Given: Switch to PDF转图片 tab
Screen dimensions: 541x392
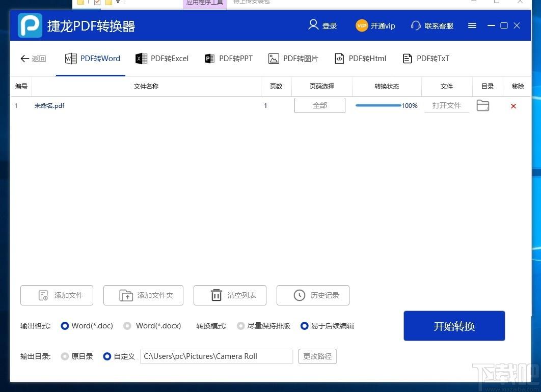Looking at the screenshot, I should tap(293, 59).
